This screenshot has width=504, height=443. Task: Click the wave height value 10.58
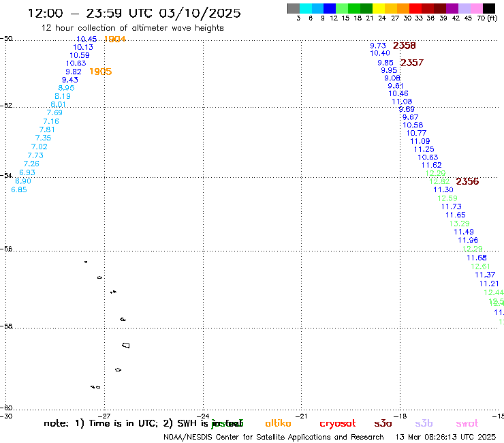(413, 125)
